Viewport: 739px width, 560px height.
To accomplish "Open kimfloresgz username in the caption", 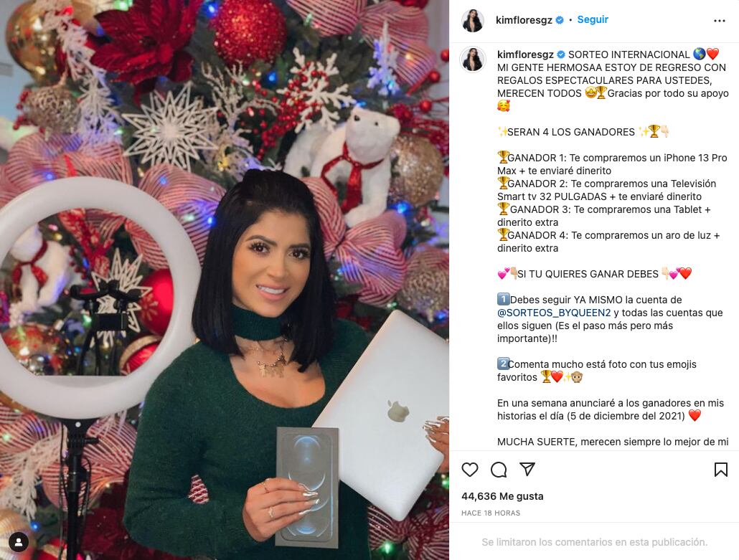I will click(x=525, y=54).
